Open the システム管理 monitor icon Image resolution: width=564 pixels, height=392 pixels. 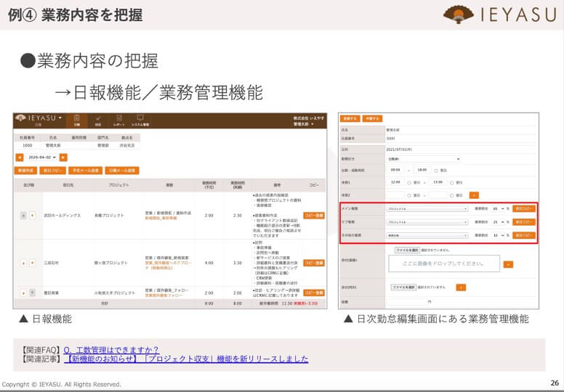140,120
